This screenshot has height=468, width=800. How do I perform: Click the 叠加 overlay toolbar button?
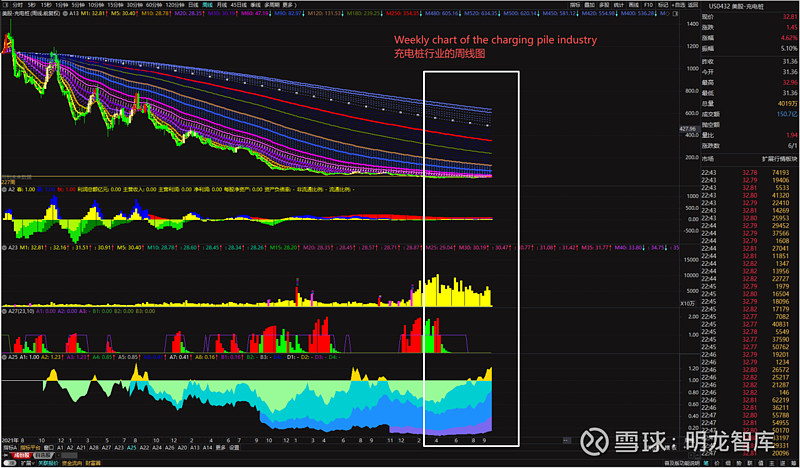[589, 5]
